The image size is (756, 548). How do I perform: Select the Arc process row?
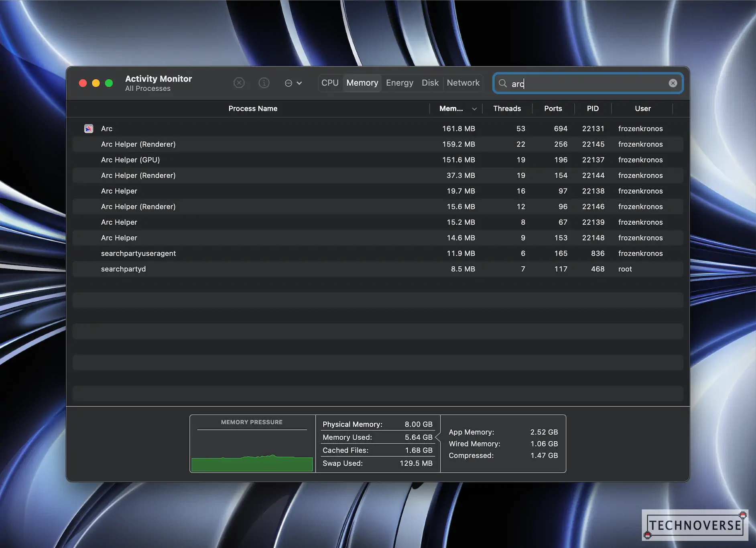tap(378, 128)
